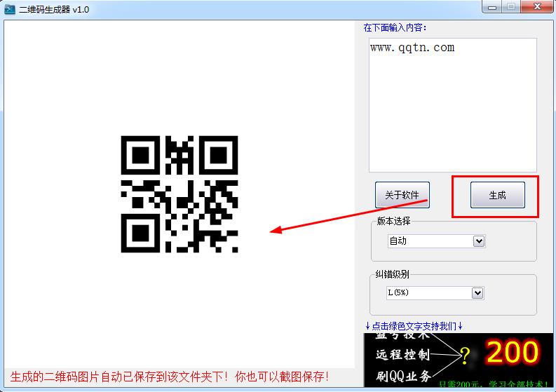Expand the 纠错级别 dropdown arrow
This screenshot has height=392, width=556.
click(x=478, y=293)
